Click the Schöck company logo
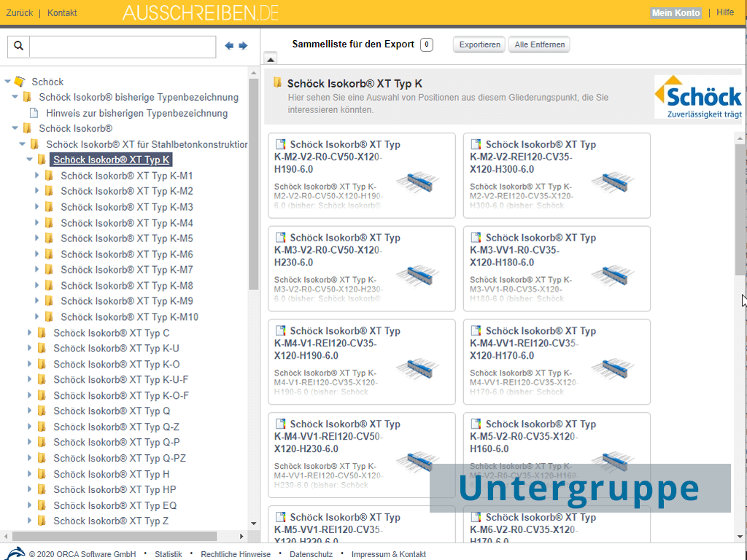 (698, 97)
